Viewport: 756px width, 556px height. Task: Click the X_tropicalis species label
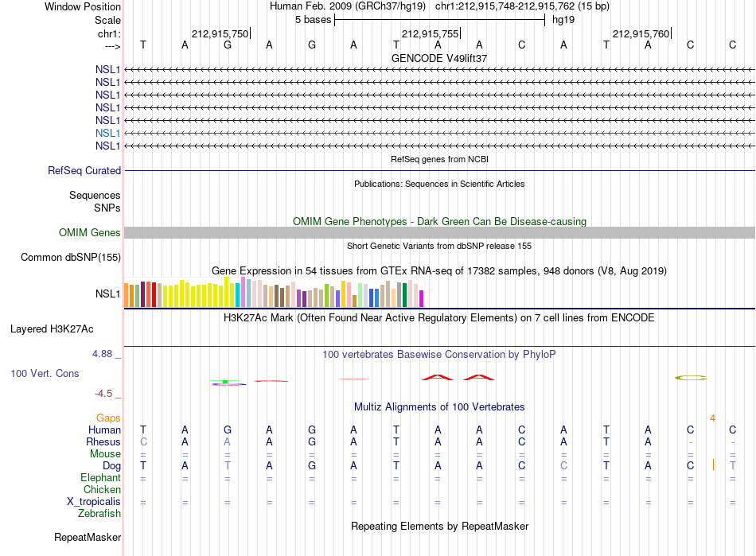[x=94, y=502]
